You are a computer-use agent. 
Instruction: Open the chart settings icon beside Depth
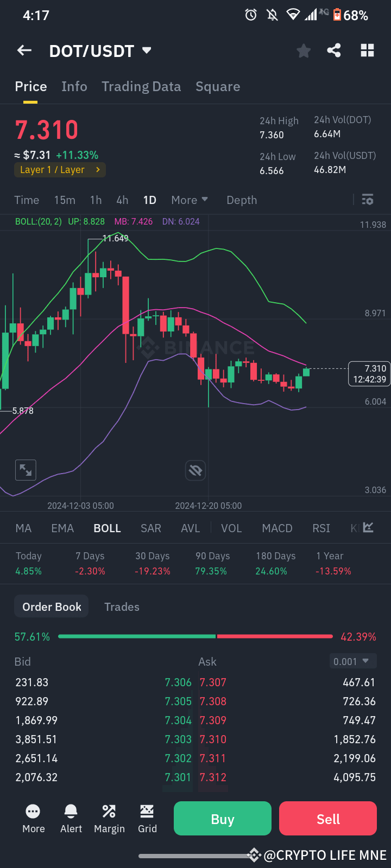tap(367, 200)
